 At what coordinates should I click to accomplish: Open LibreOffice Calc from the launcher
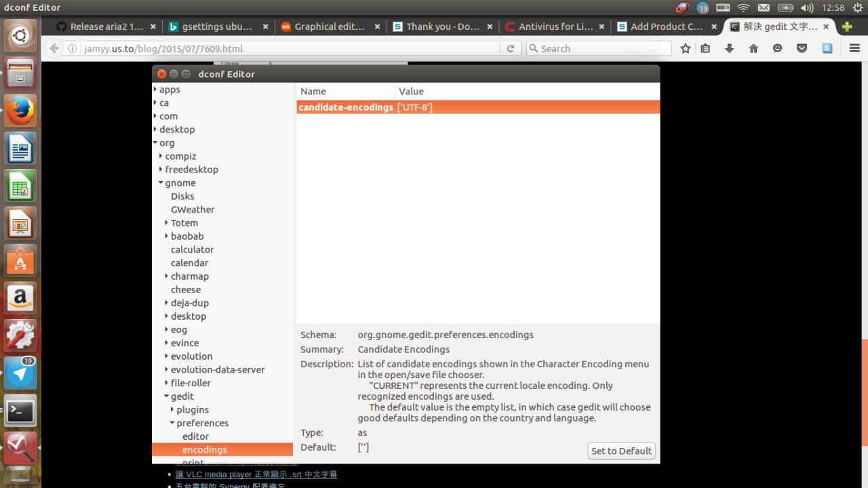point(20,185)
